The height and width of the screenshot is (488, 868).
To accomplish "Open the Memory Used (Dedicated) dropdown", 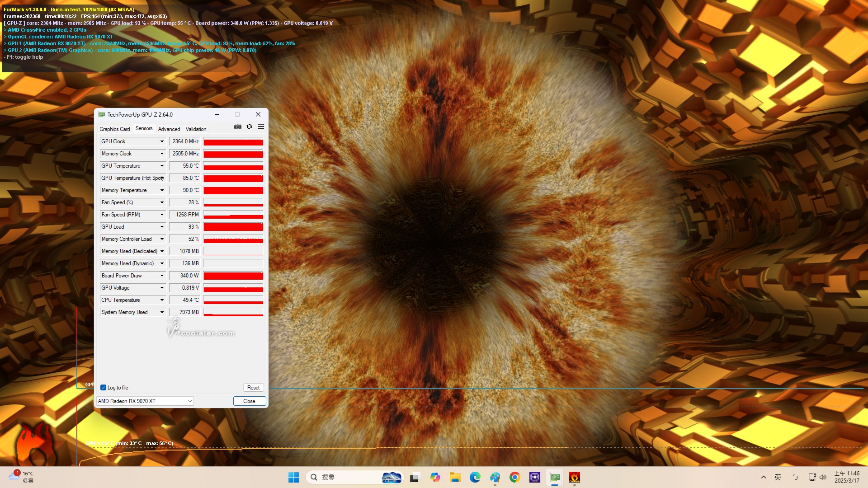I will point(162,251).
